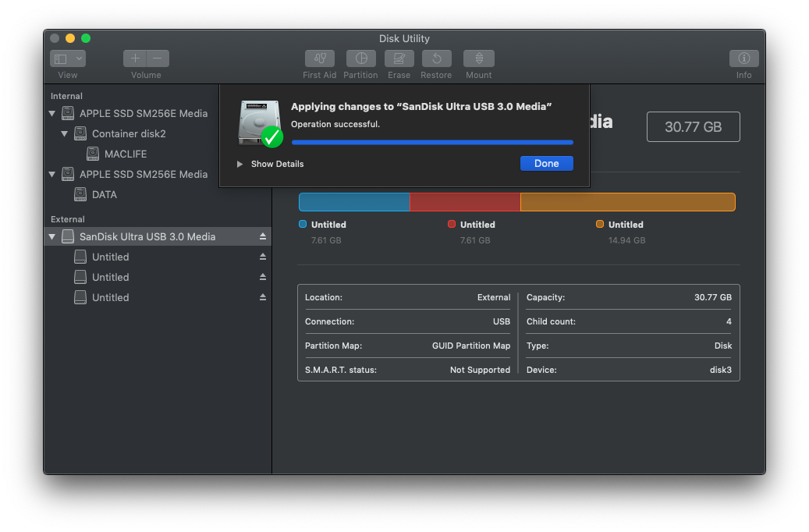Image resolution: width=809 pixels, height=532 pixels.
Task: Open the Partition tool
Action: pos(360,58)
